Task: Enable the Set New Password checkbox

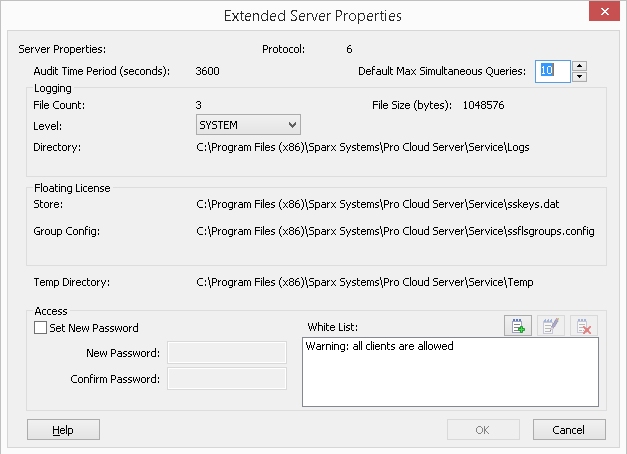Action: click(x=41, y=328)
